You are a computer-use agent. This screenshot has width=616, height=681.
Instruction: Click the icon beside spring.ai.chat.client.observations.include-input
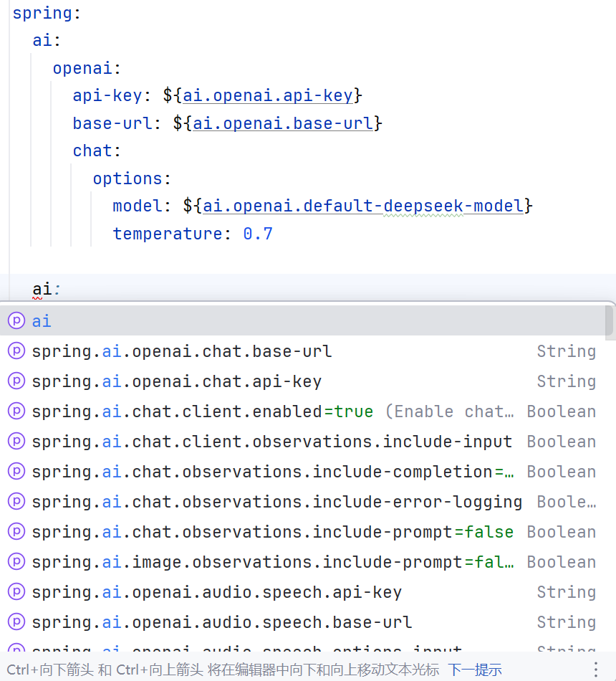tap(16, 441)
